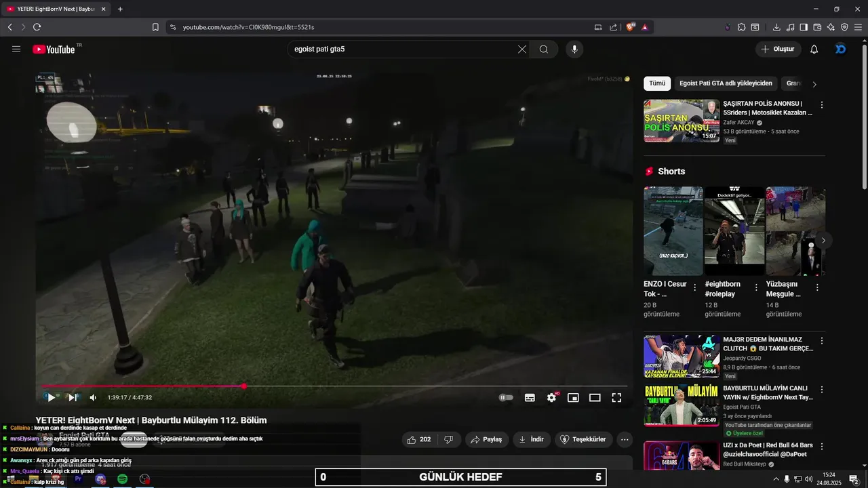
Task: Open YouTube notifications bell
Action: pos(814,49)
